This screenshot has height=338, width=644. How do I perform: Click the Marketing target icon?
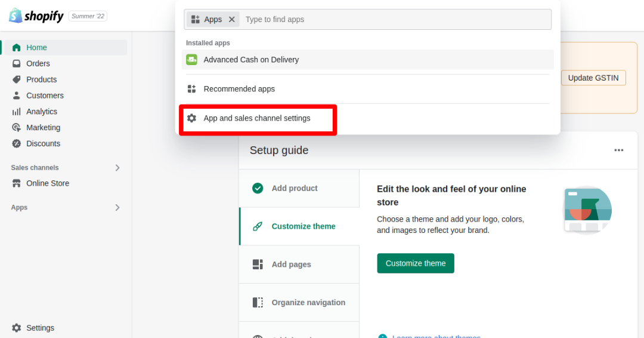coord(17,127)
